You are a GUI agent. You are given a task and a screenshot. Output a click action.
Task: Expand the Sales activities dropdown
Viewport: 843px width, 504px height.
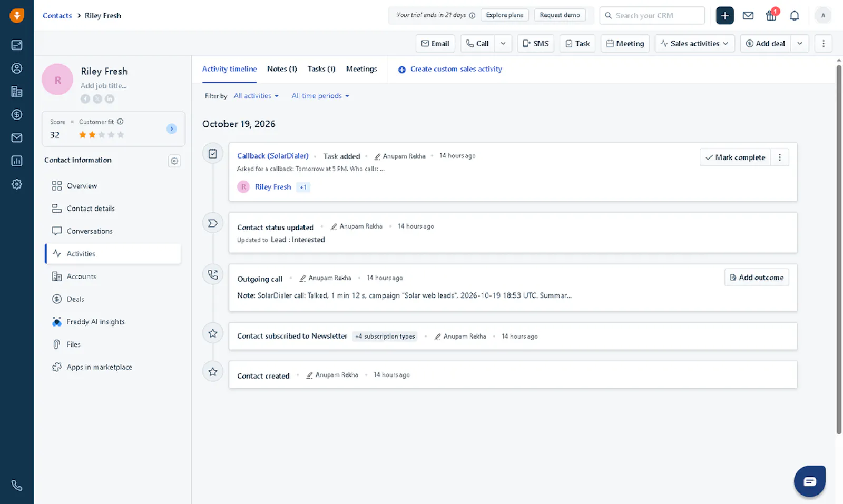coord(694,43)
